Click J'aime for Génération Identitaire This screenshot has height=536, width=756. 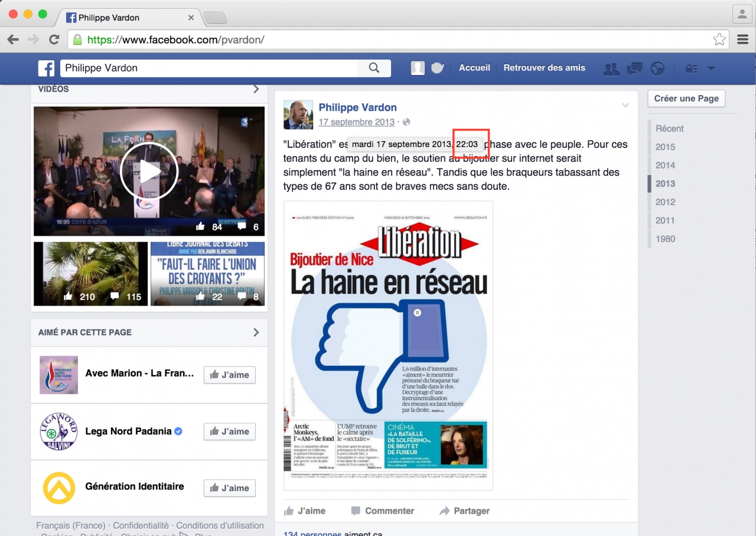click(230, 488)
